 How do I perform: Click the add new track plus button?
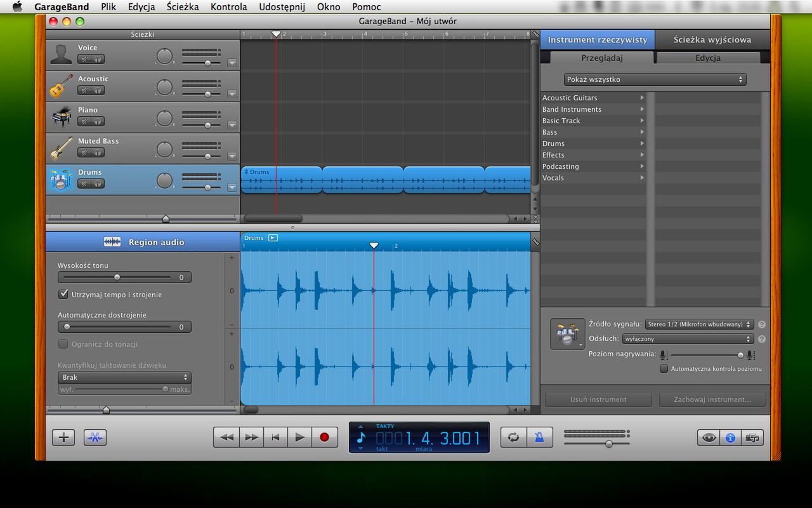[x=63, y=438]
